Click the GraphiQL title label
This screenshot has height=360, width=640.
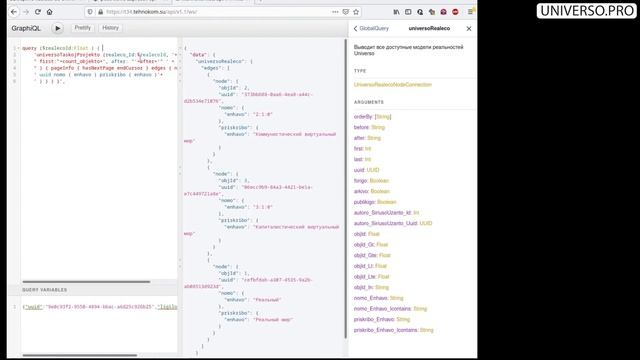[x=26, y=28]
